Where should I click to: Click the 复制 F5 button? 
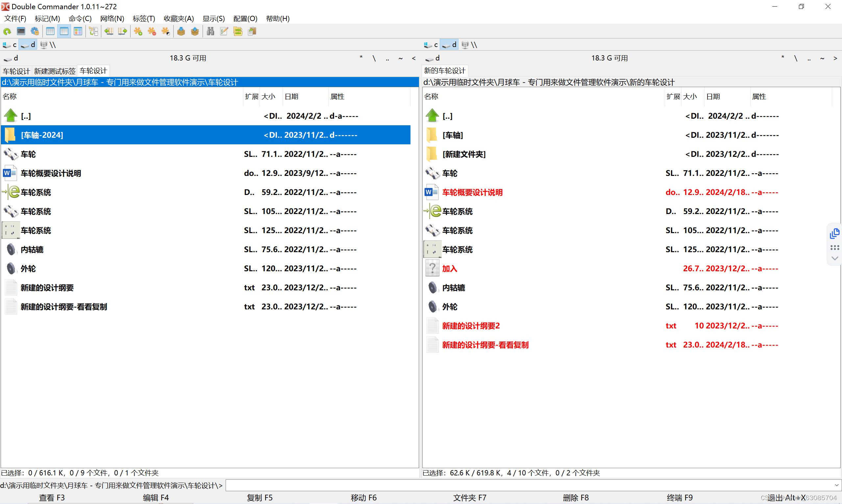(x=260, y=497)
